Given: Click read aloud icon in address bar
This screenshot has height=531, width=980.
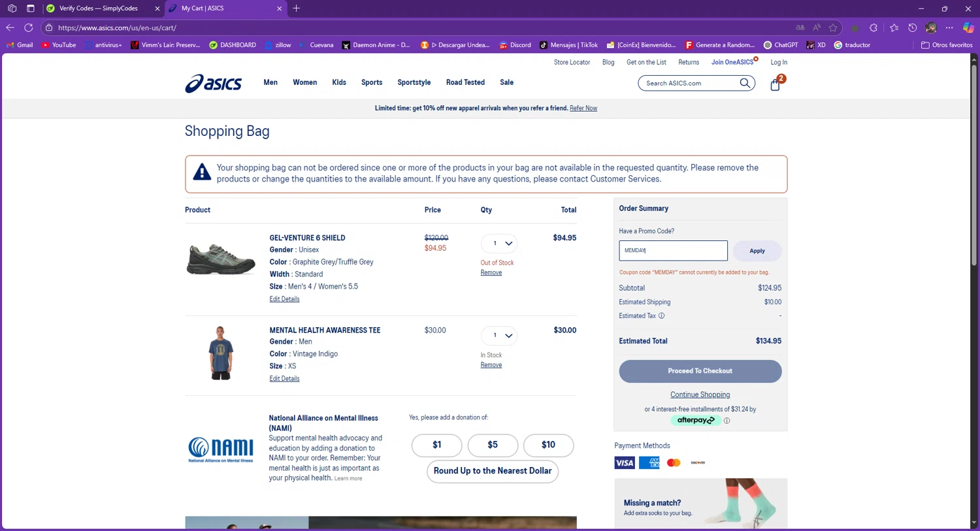Looking at the screenshot, I should point(817,27).
